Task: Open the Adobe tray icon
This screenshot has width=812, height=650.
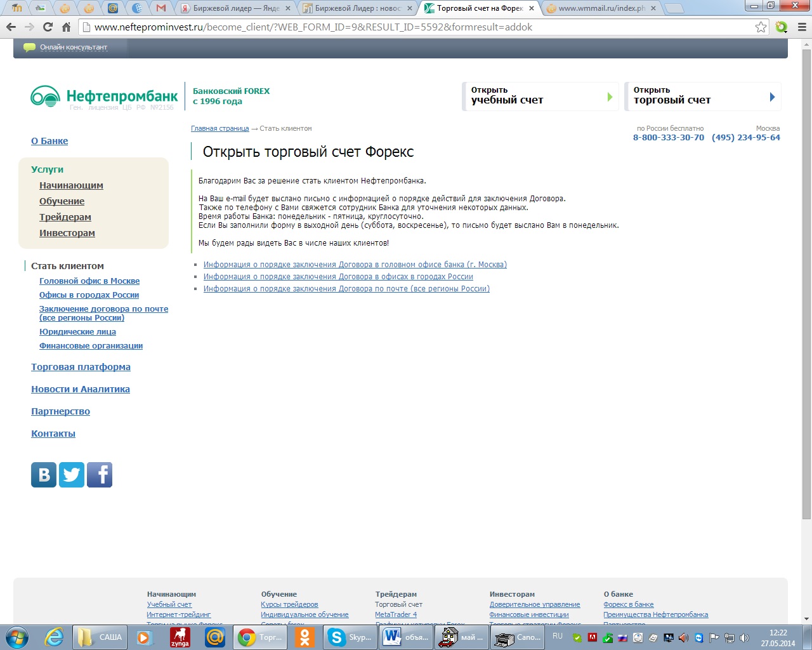Action: pyautogui.click(x=593, y=638)
